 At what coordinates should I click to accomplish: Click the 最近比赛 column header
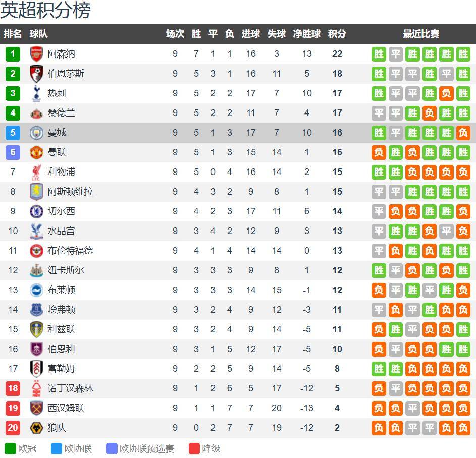(420, 34)
